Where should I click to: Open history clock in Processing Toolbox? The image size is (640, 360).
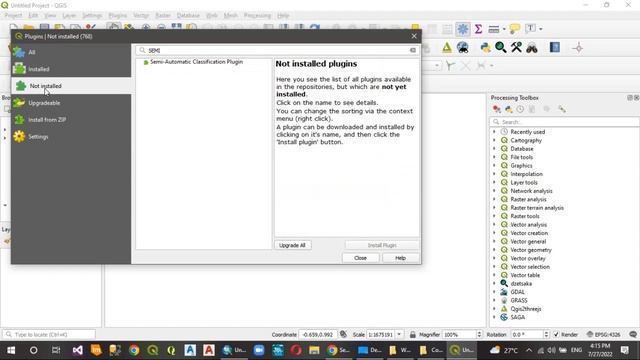tap(520, 109)
